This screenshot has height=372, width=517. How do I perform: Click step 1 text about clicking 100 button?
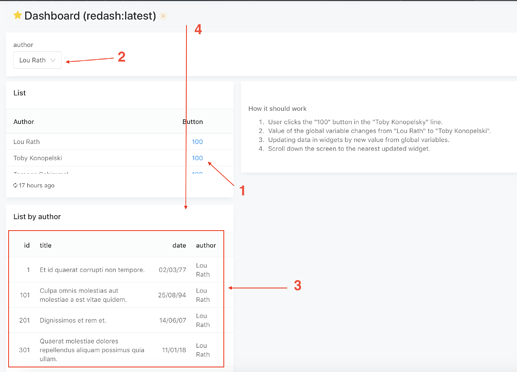[x=355, y=122]
